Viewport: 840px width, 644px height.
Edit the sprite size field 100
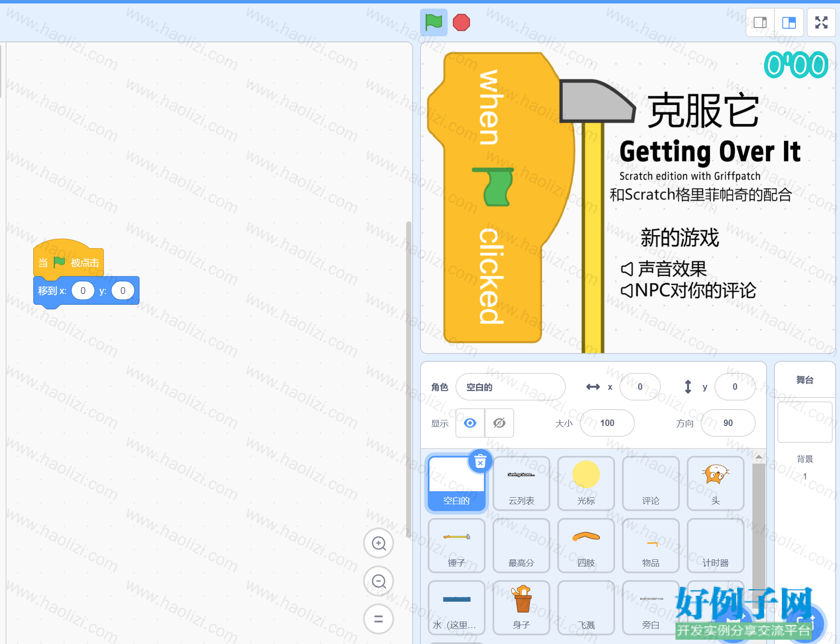[x=607, y=423]
